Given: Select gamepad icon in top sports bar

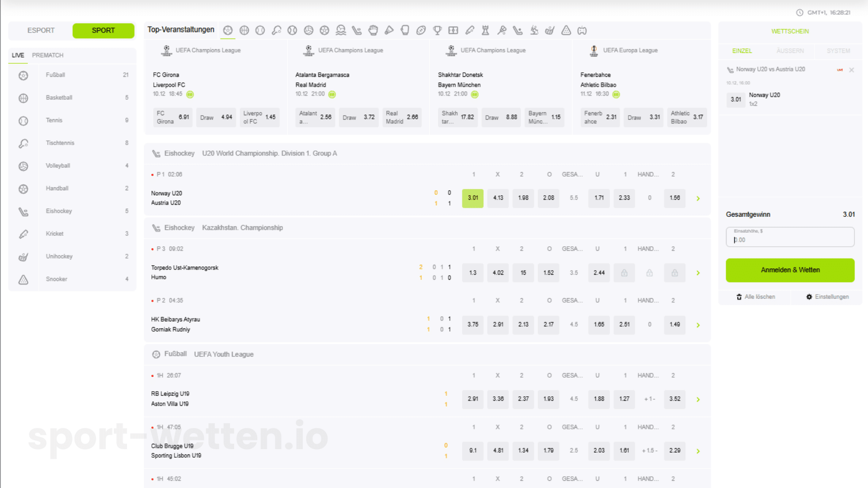Looking at the screenshot, I should (582, 30).
